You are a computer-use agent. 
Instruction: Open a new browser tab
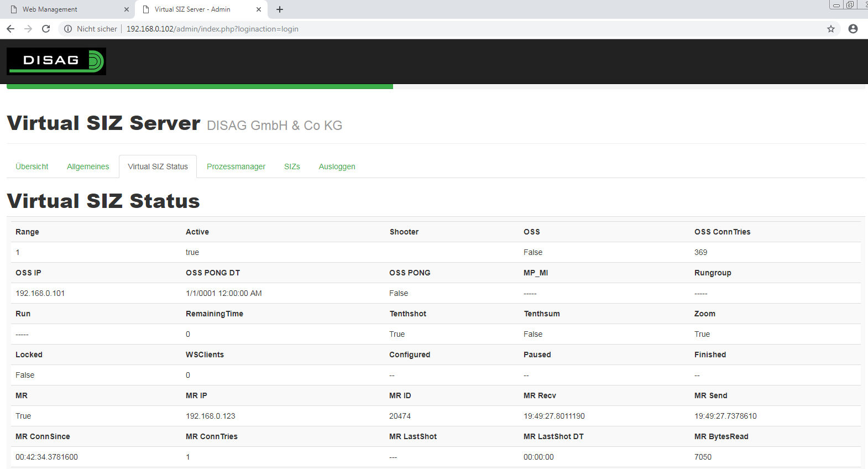(x=280, y=9)
